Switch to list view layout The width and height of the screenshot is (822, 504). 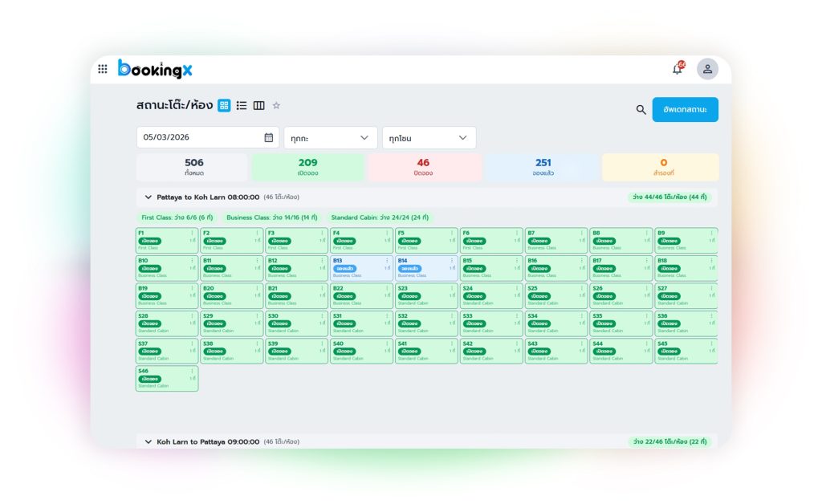(242, 105)
